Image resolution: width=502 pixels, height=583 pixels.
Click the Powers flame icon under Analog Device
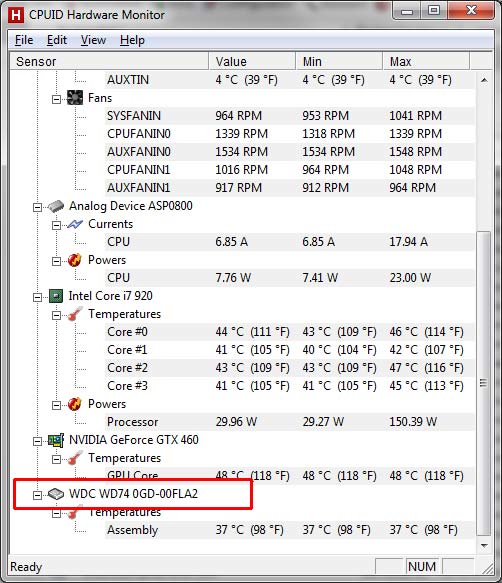click(x=74, y=260)
